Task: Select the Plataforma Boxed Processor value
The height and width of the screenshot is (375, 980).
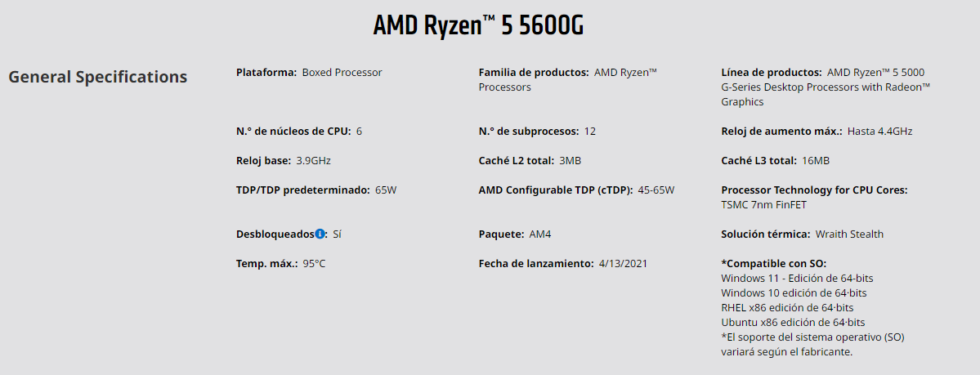Action: click(x=342, y=73)
